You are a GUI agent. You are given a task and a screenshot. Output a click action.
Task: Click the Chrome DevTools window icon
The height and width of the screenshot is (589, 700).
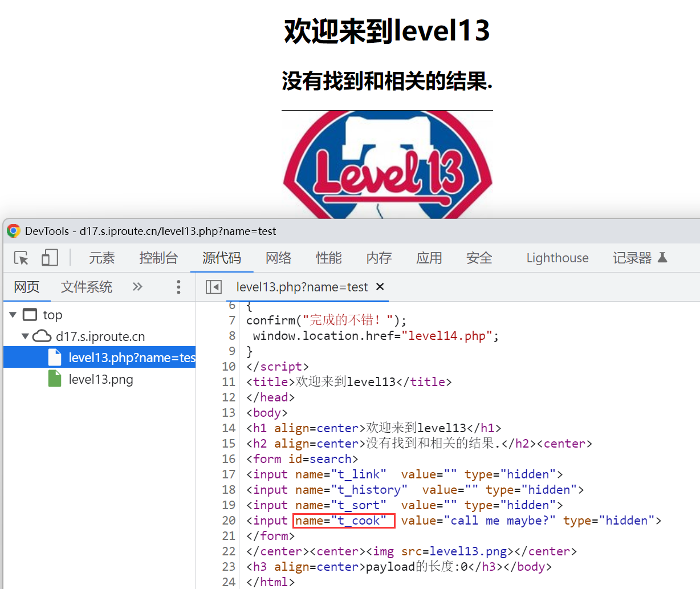click(x=14, y=231)
